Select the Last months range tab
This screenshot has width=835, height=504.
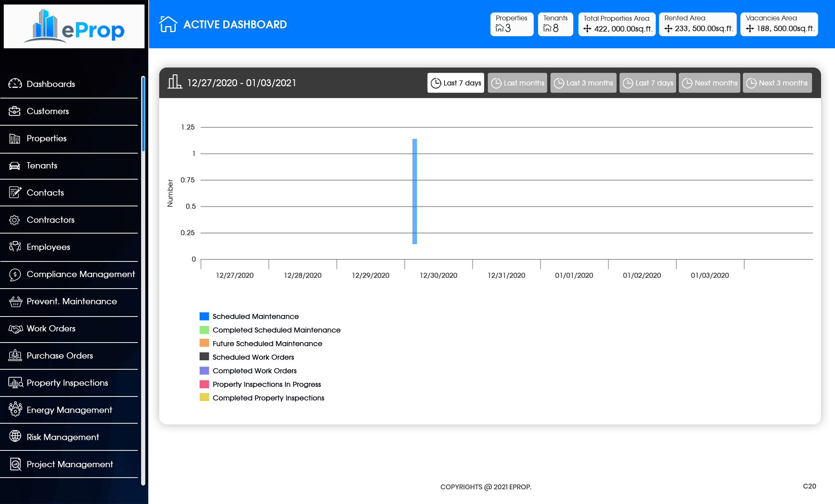pos(517,83)
